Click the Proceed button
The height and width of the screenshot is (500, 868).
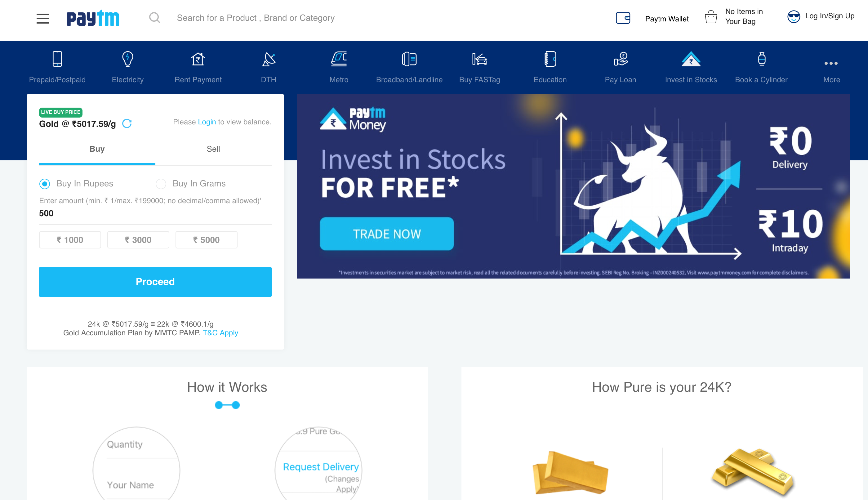pyautogui.click(x=155, y=282)
